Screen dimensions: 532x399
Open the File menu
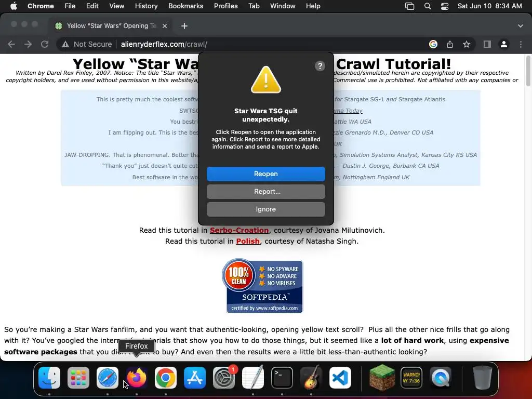pyautogui.click(x=70, y=6)
